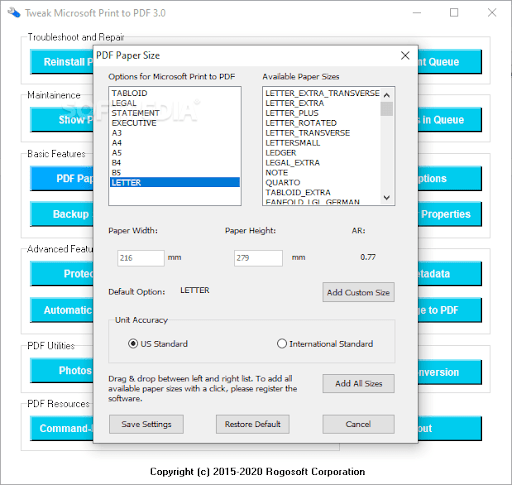The image size is (512, 485).
Task: Select LEGAL_EXTRA in available sizes
Action: (322, 163)
